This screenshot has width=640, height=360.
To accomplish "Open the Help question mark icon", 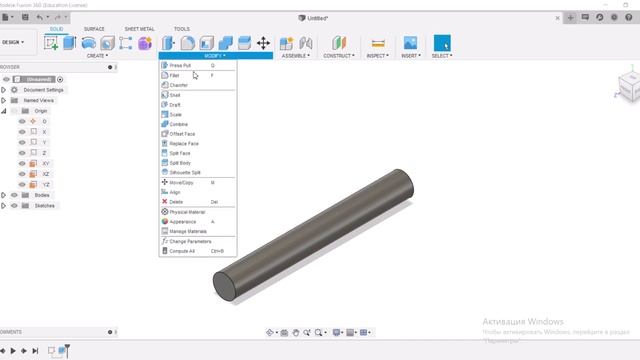I will [629, 17].
